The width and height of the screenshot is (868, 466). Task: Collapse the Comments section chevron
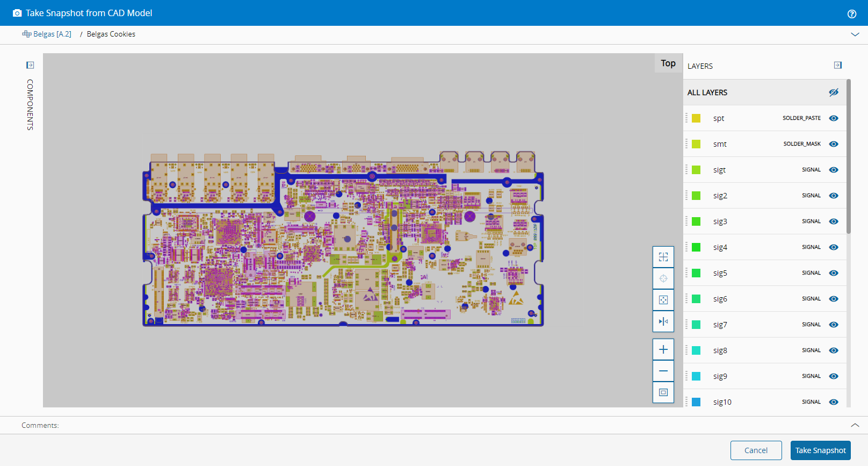click(x=855, y=425)
